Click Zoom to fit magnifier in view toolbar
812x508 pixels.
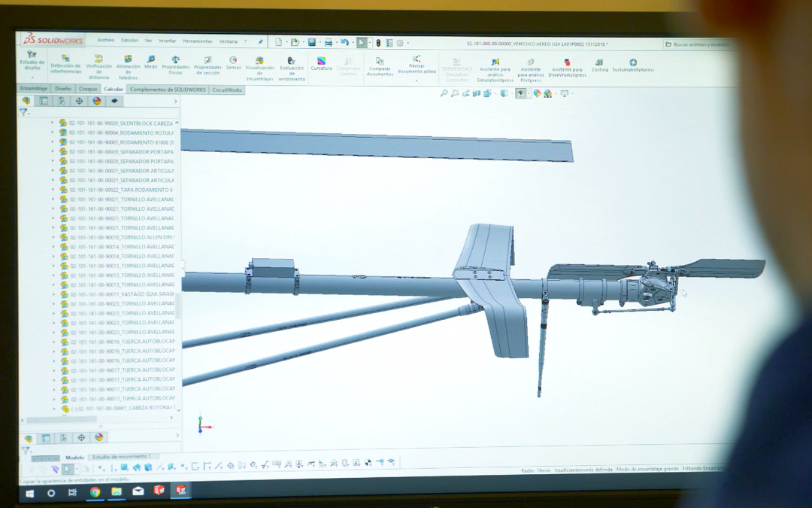point(444,93)
